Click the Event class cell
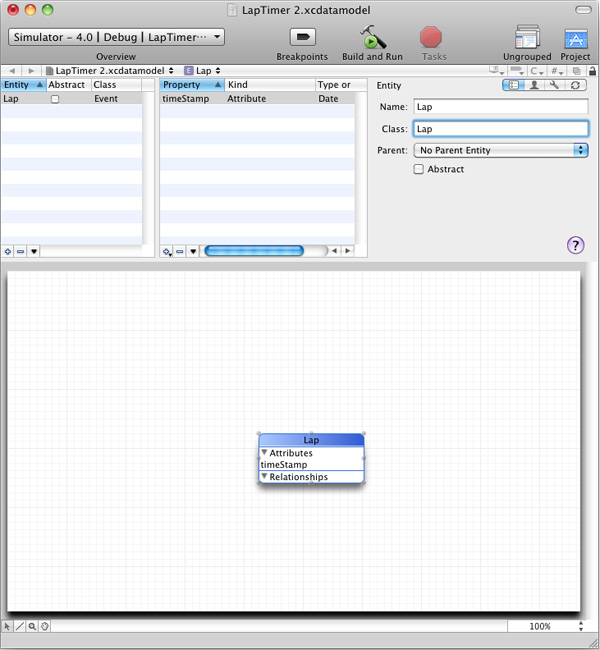600x650 pixels. pos(106,99)
